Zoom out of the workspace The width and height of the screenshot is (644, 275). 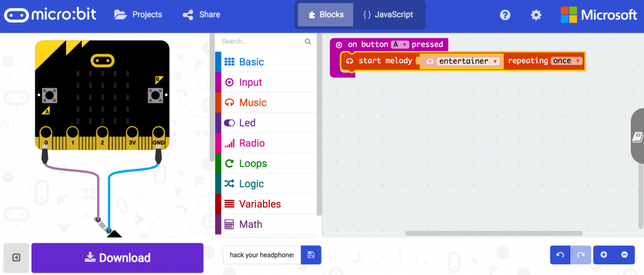coord(625,255)
